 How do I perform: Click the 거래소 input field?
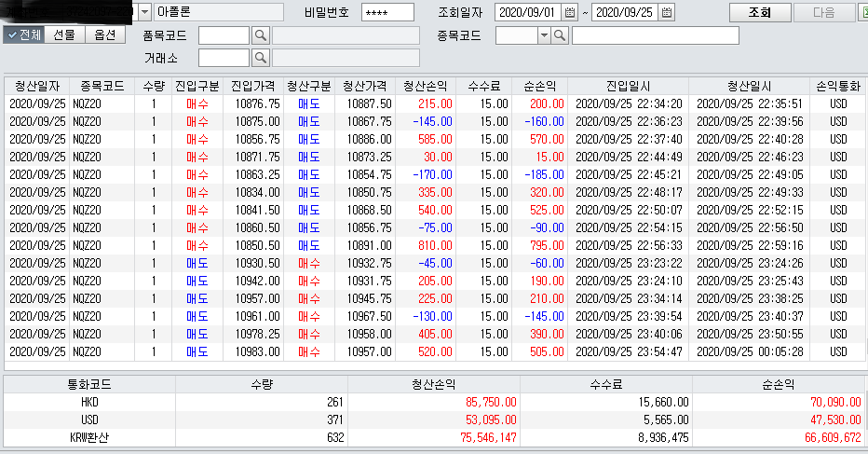224,58
